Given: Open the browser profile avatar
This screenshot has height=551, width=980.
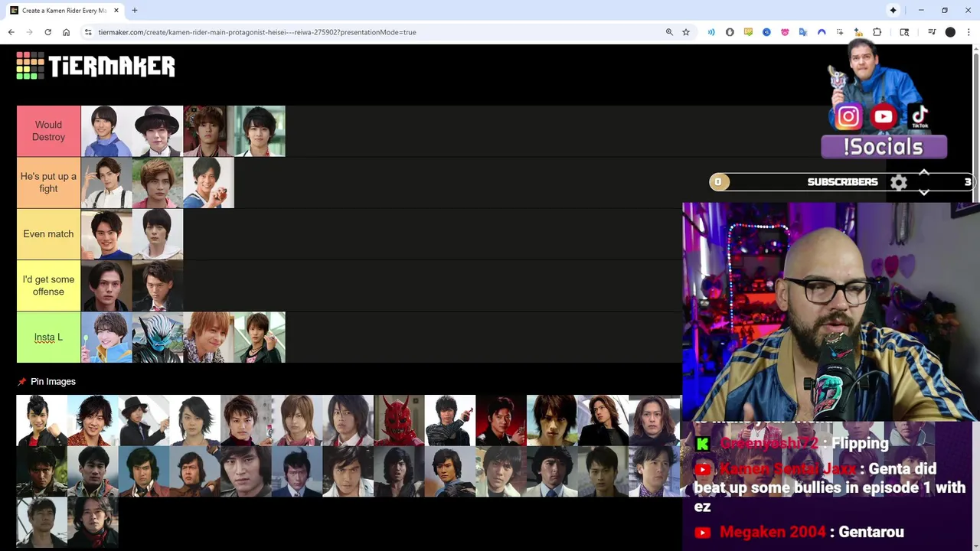Looking at the screenshot, I should 950,32.
